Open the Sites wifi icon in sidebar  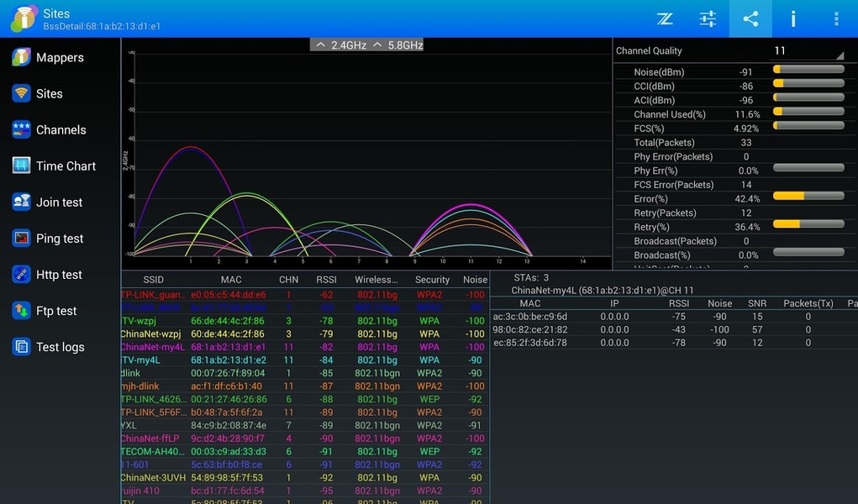point(21,93)
